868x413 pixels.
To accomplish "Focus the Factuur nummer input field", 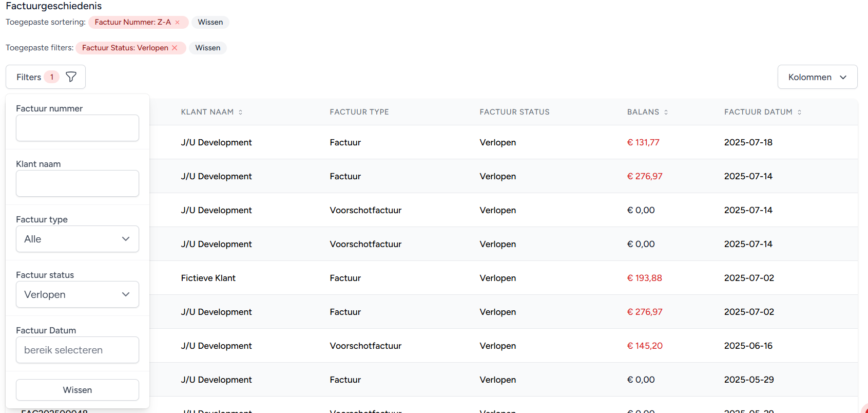I will (78, 128).
